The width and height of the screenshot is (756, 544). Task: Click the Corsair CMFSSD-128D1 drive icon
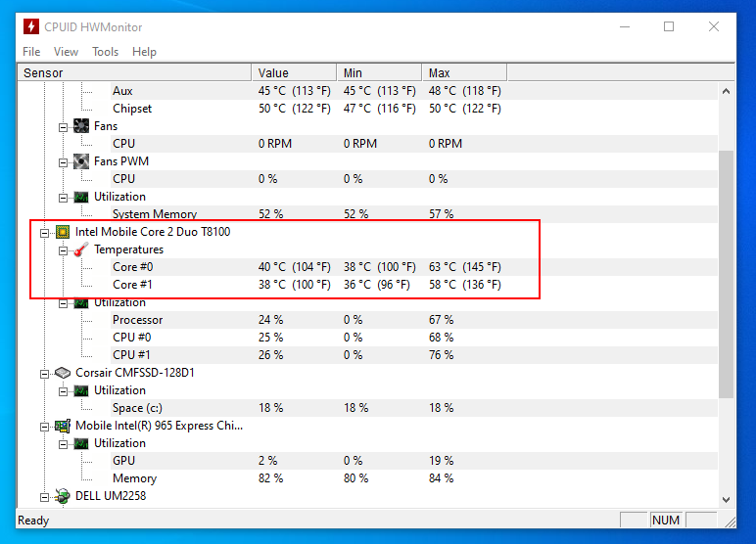(x=63, y=373)
